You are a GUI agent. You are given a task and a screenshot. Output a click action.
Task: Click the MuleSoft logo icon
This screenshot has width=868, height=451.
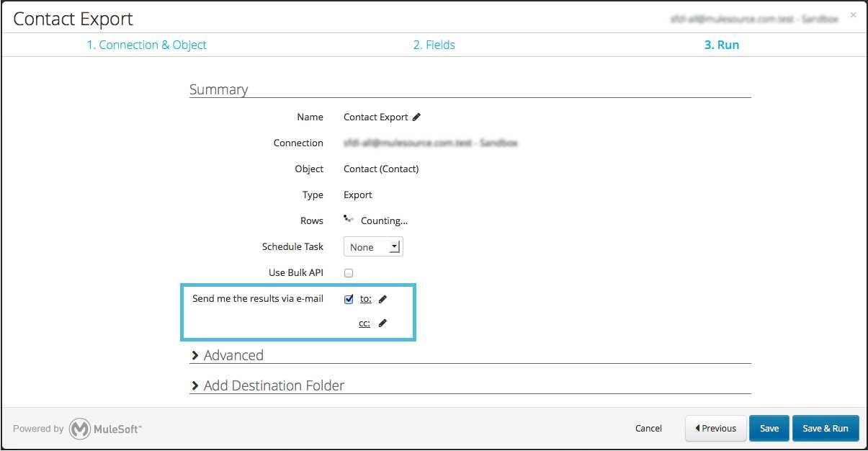(x=80, y=429)
